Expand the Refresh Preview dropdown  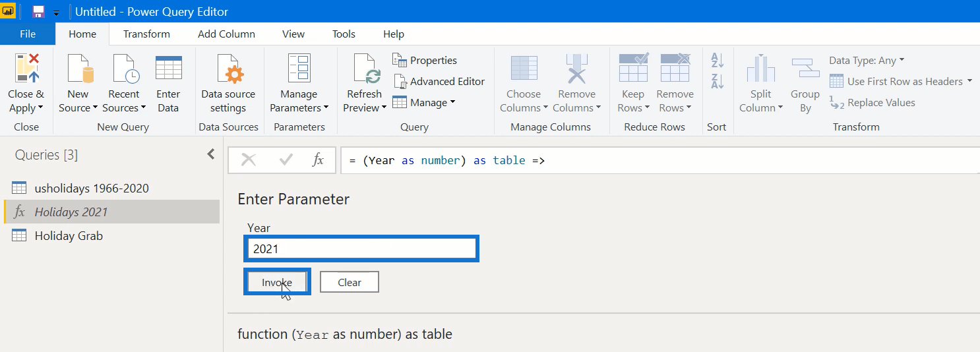tap(384, 108)
